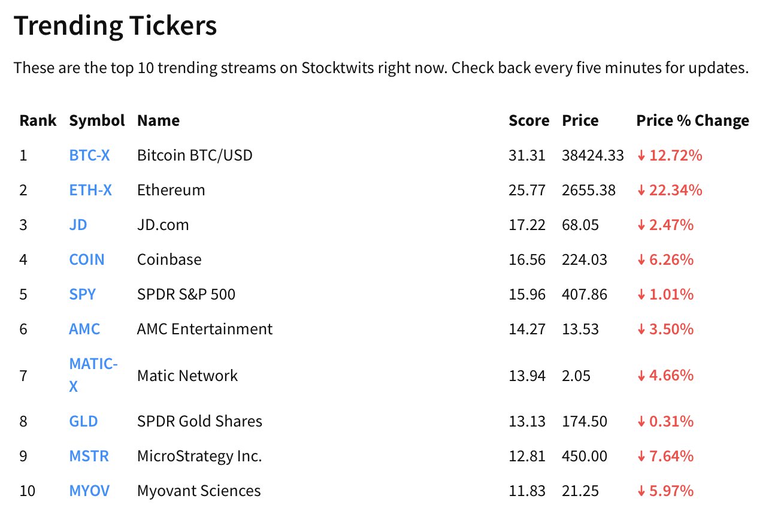Click the AMC ticker symbol

[84, 330]
